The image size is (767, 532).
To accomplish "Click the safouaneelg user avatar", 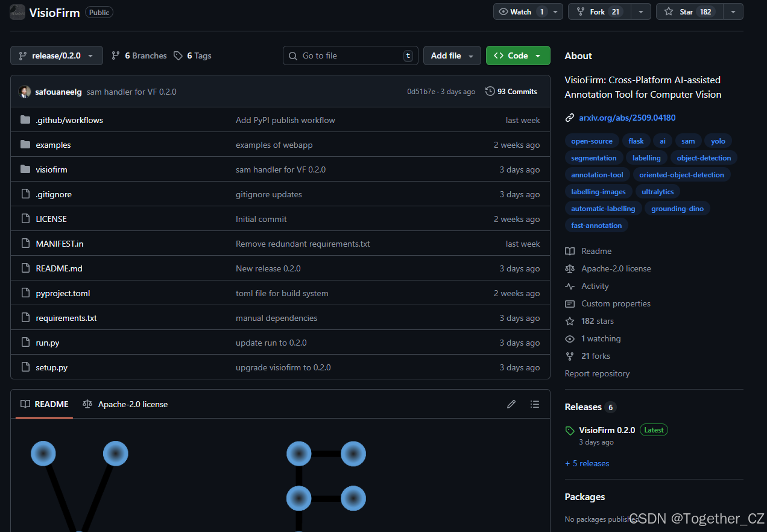I will point(25,92).
